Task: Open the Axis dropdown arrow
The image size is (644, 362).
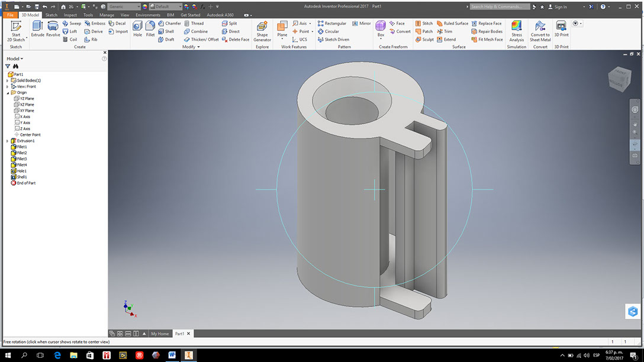Action: pos(310,24)
